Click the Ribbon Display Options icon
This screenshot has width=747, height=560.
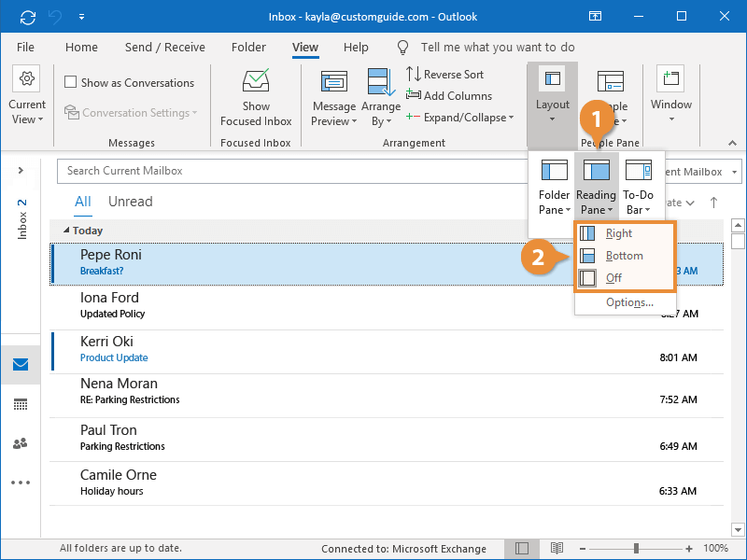[595, 16]
